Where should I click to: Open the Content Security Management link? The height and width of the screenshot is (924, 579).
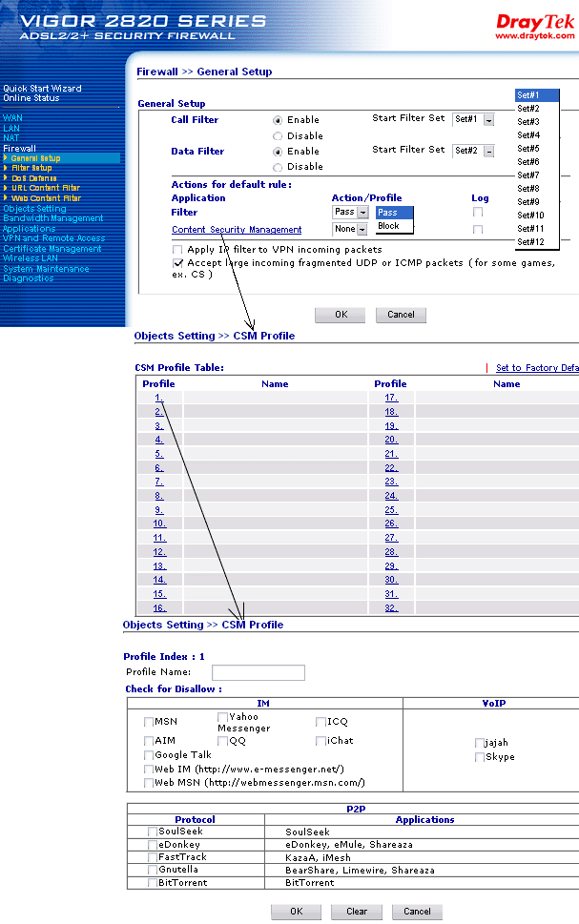point(237,229)
